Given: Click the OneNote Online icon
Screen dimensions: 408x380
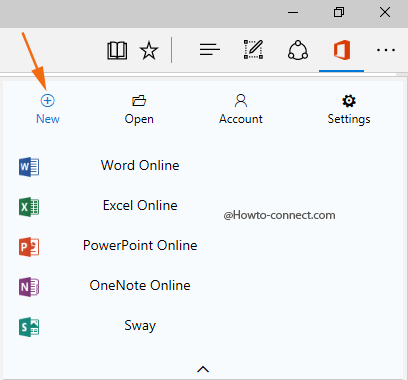Looking at the screenshot, I should tap(29, 287).
